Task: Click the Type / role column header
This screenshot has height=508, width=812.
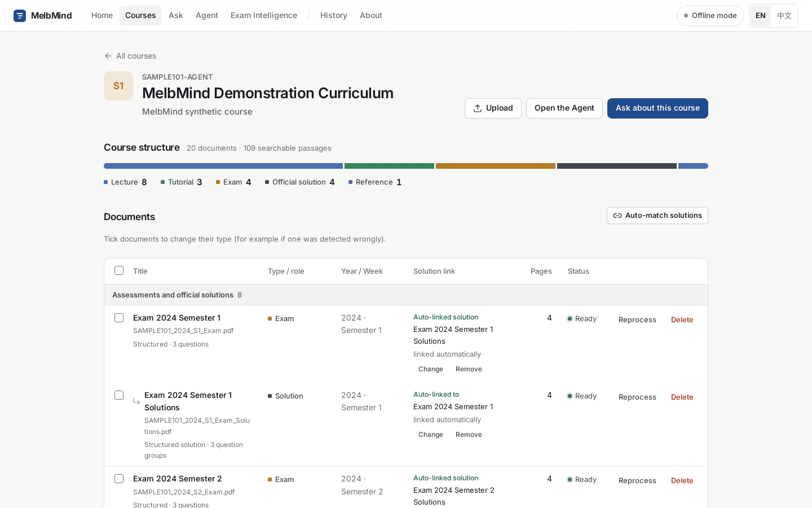Action: 286,271
